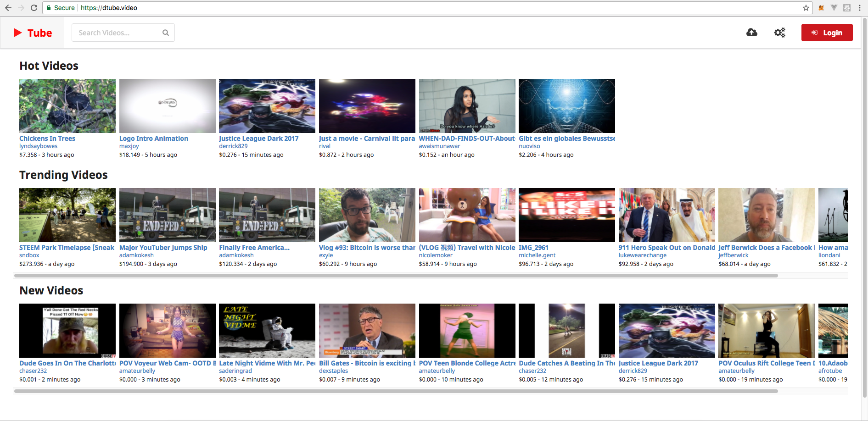Image resolution: width=868 pixels, height=421 pixels.
Task: Click the dtube.video address bar
Action: coord(427,8)
